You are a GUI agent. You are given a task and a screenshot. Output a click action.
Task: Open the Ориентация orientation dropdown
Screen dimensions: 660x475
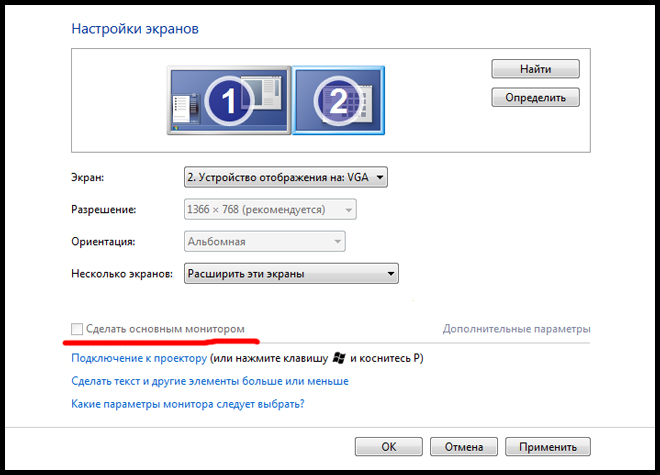tap(264, 241)
